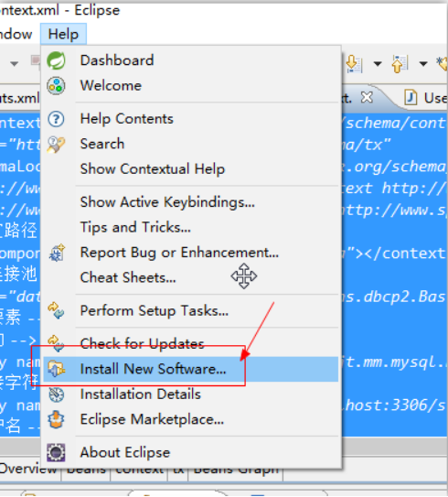Click the Perform Setup Tasks icon

tap(56, 310)
